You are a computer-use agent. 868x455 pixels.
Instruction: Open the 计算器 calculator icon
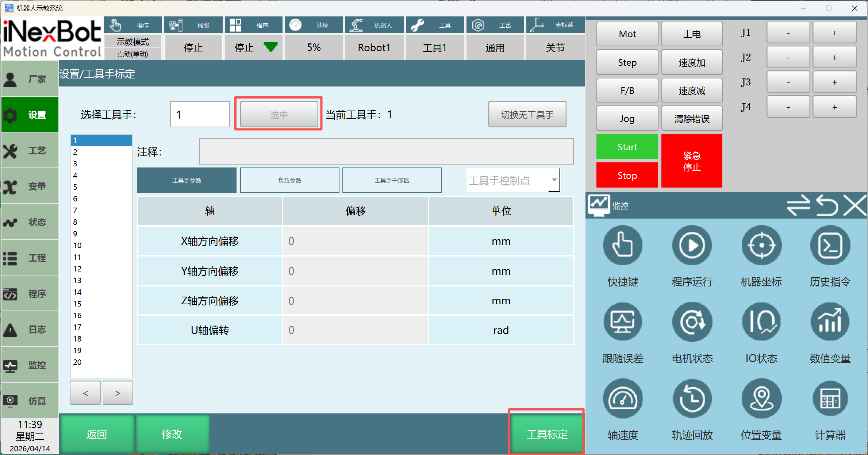[830, 399]
